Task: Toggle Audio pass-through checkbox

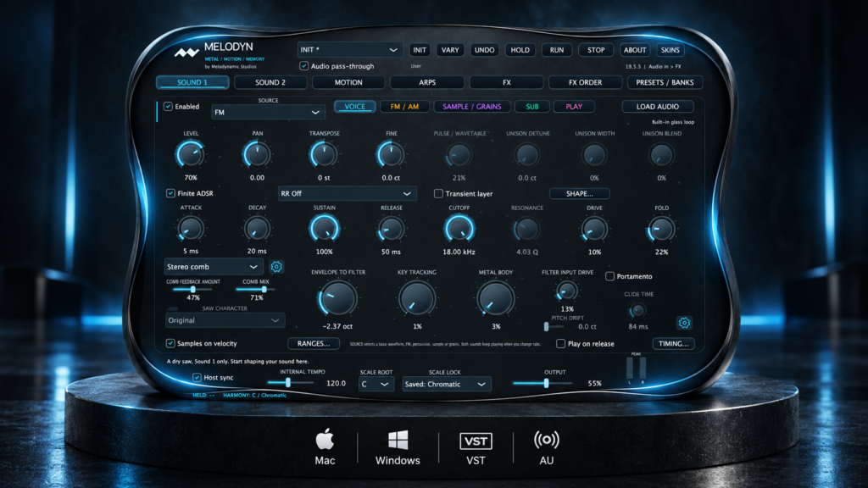Action: click(304, 66)
